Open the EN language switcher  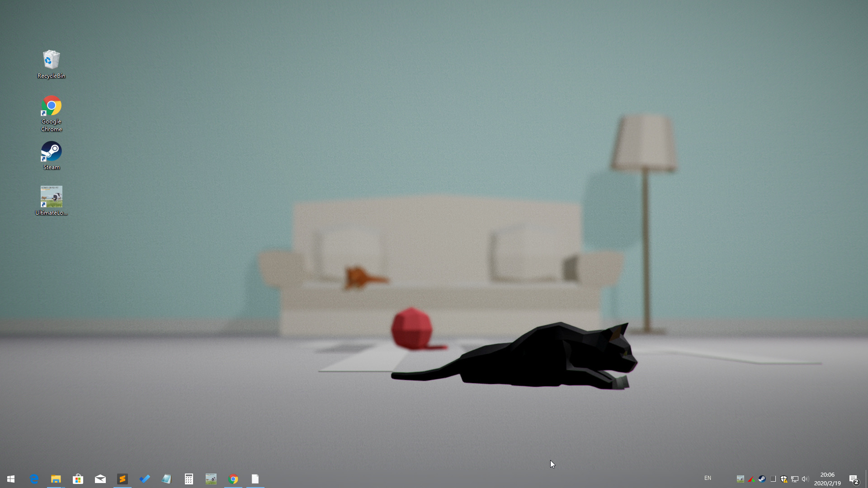tap(708, 479)
